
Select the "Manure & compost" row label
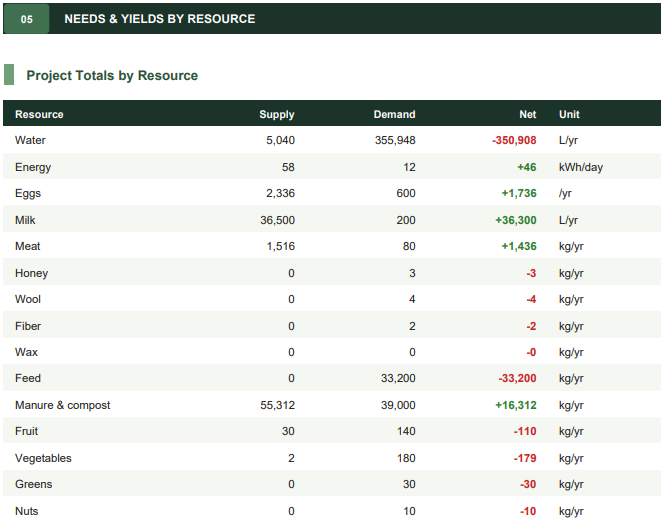click(x=62, y=405)
